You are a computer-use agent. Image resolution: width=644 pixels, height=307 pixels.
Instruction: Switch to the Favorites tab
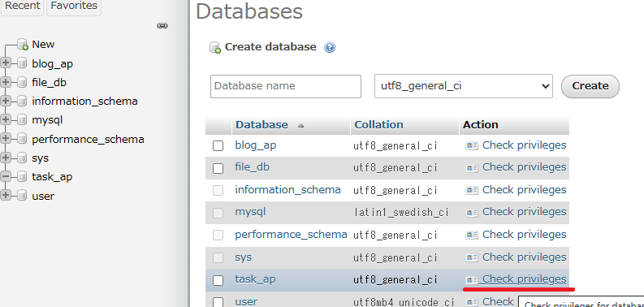(74, 6)
